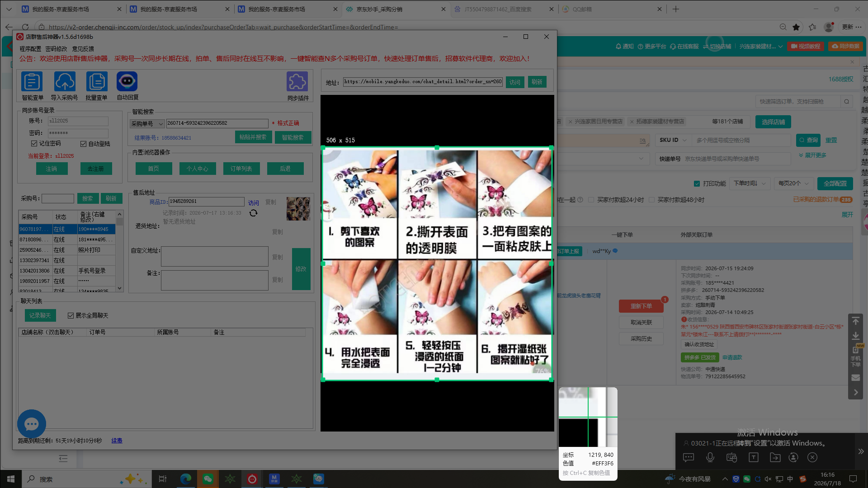
Task: Click the circled X icon in remote control bar
Action: pyautogui.click(x=812, y=457)
